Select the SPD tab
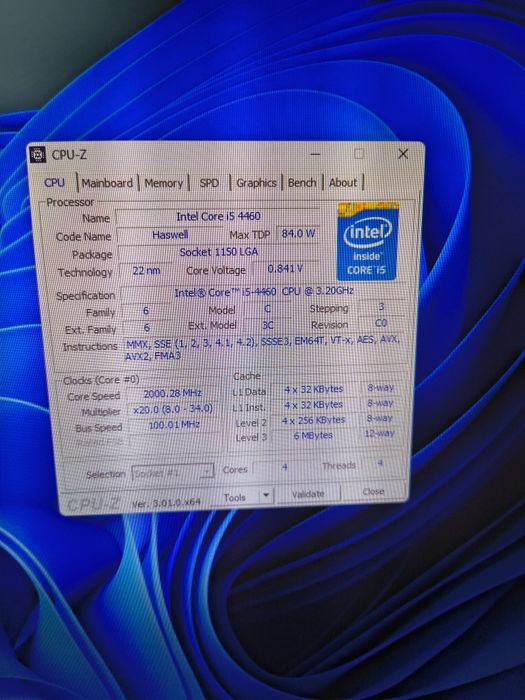525x700 pixels. (x=209, y=183)
